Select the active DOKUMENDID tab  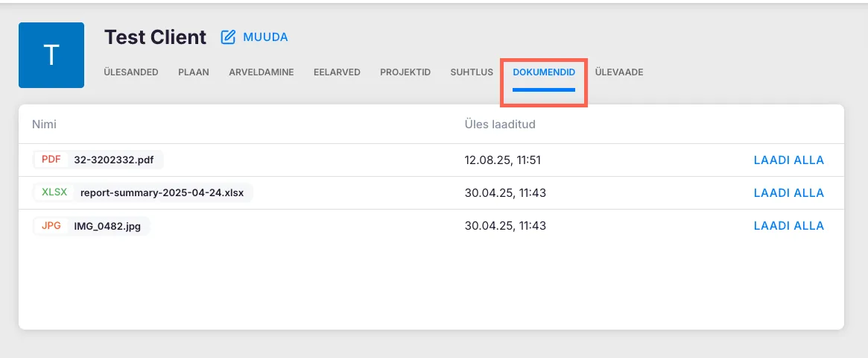coord(544,72)
